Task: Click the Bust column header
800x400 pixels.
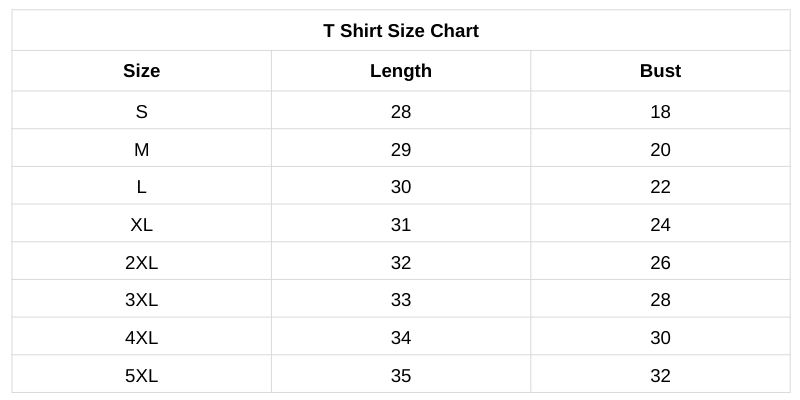Action: tap(660, 71)
